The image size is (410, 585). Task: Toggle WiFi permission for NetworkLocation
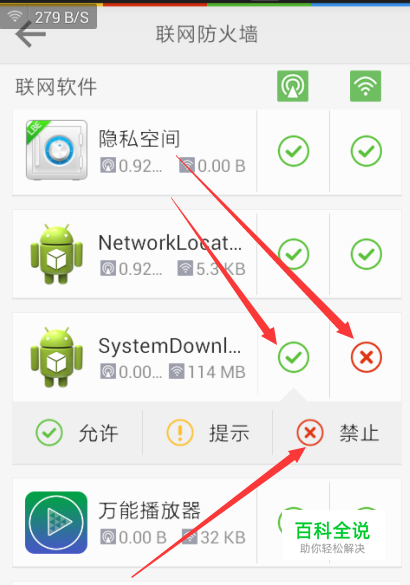[366, 254]
